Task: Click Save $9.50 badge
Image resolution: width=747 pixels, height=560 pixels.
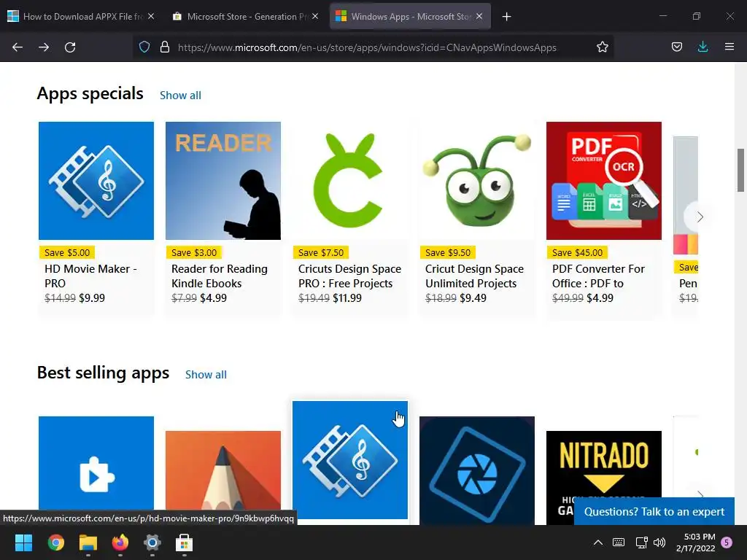Action: [448, 252]
